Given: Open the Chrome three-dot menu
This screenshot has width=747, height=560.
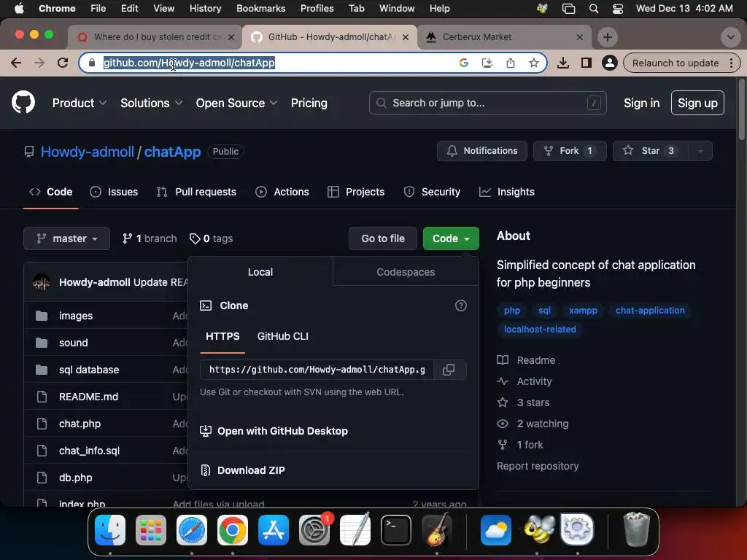Looking at the screenshot, I should [x=731, y=63].
